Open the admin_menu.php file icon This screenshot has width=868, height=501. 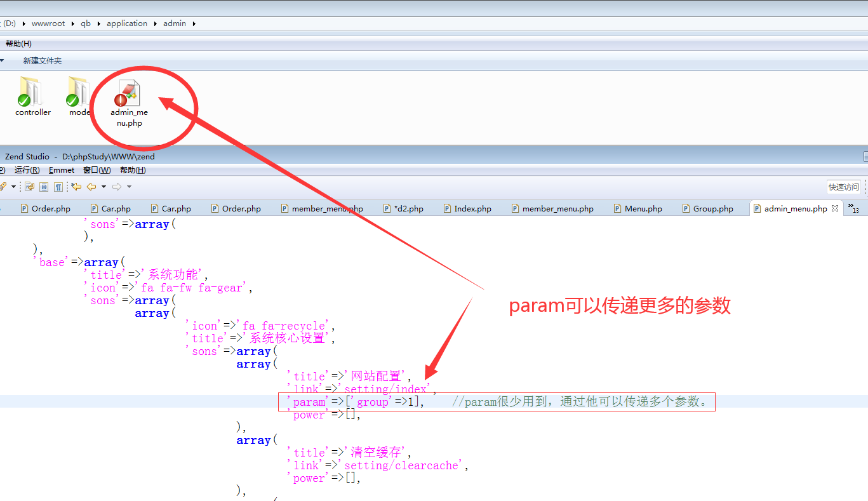[129, 95]
